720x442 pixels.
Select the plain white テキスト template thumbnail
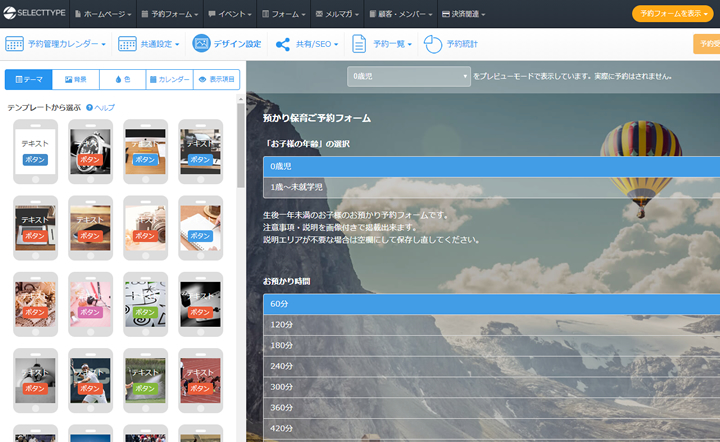point(35,151)
